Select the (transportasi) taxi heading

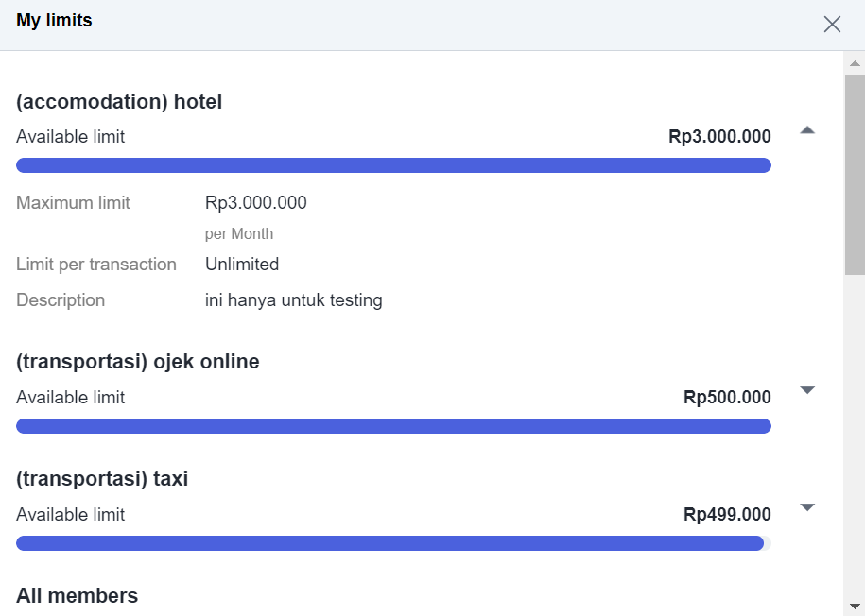(102, 479)
